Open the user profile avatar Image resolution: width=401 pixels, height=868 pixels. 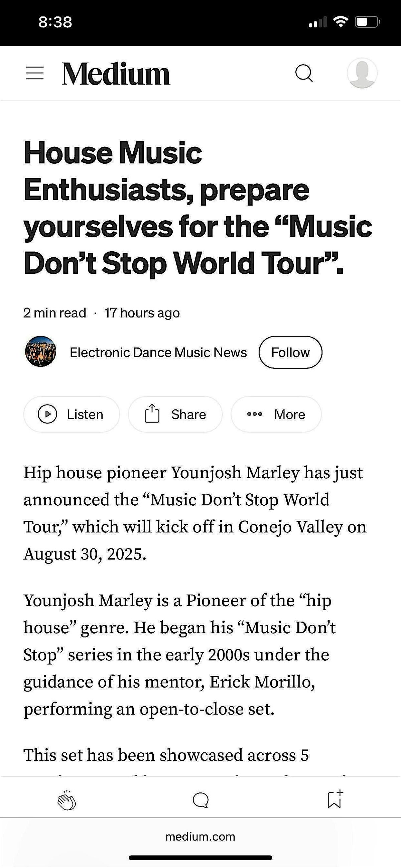pyautogui.click(x=362, y=73)
